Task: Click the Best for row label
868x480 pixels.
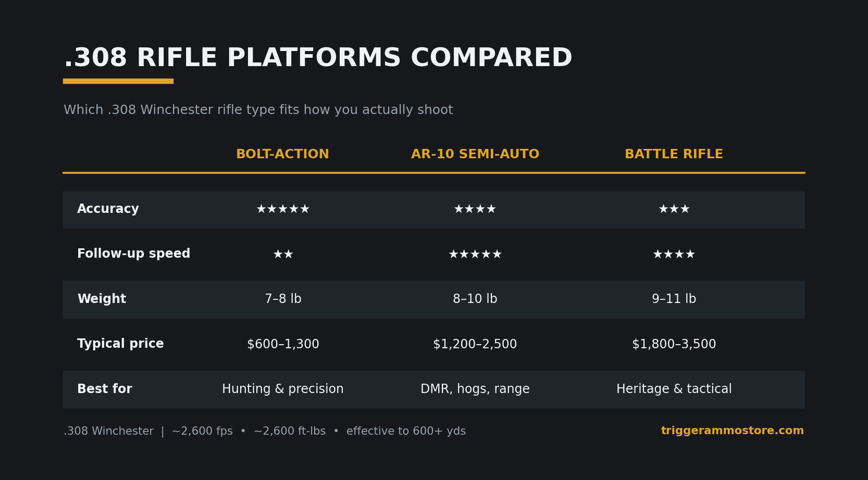Action: tap(105, 389)
